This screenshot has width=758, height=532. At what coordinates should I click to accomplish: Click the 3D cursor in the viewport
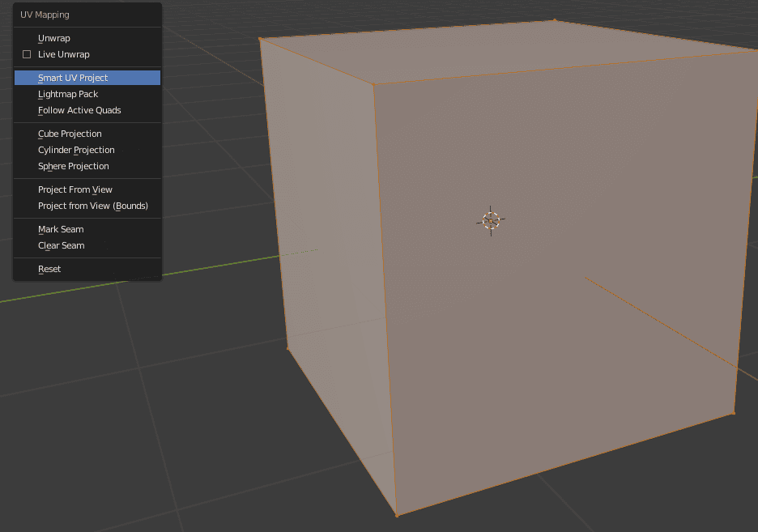(489, 219)
